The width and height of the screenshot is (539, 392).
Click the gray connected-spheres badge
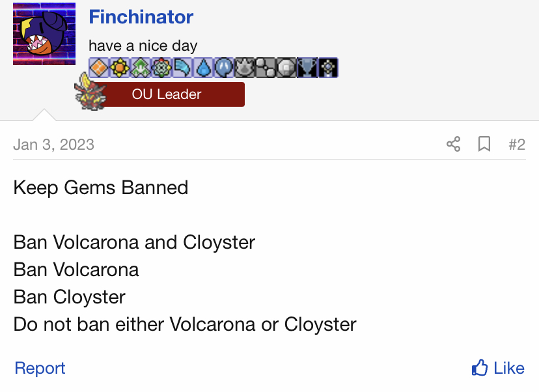[266, 68]
